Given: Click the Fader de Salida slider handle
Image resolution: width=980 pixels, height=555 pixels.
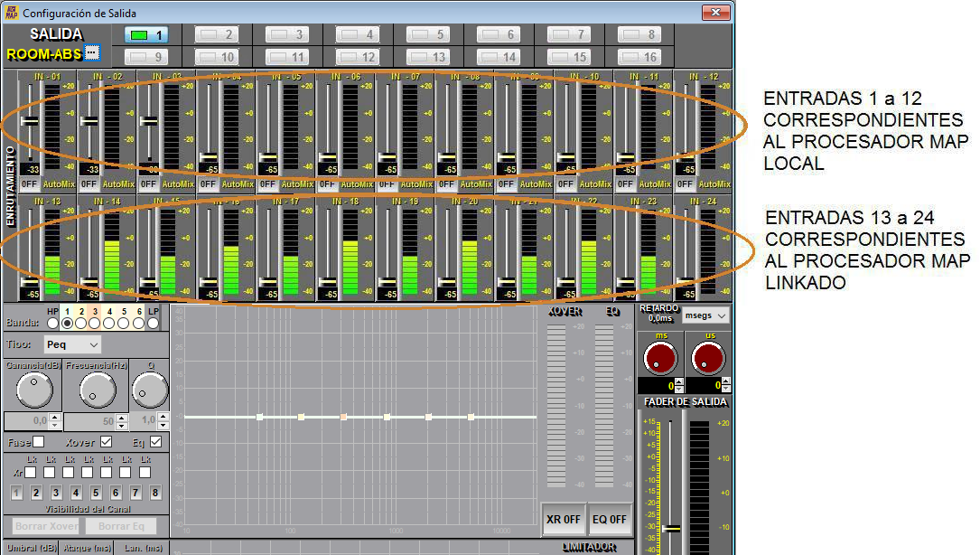Looking at the screenshot, I should point(671,528).
